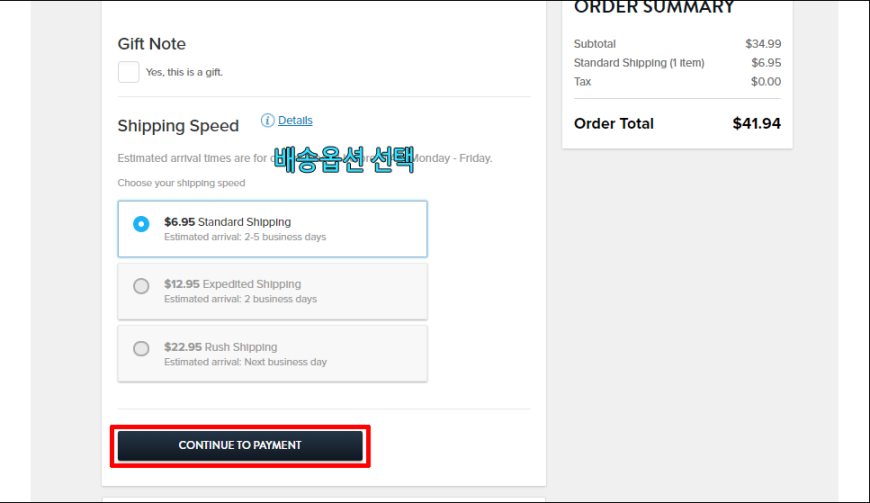Click the Rush Shipping option card
This screenshot has height=503, width=870.
coord(272,354)
